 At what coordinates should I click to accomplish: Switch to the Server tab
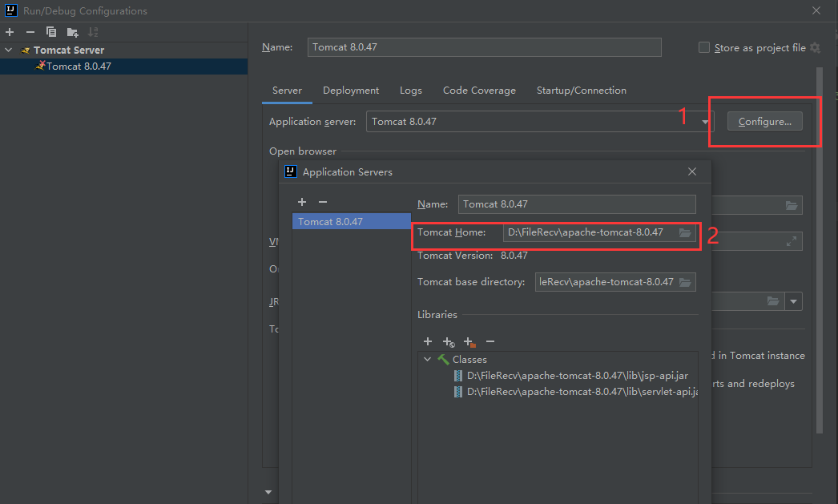287,91
